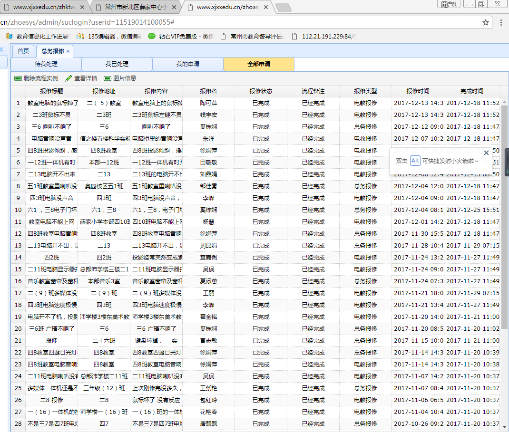Sort by the 报修类型 column header
The height and width of the screenshot is (432, 509).
365,91
